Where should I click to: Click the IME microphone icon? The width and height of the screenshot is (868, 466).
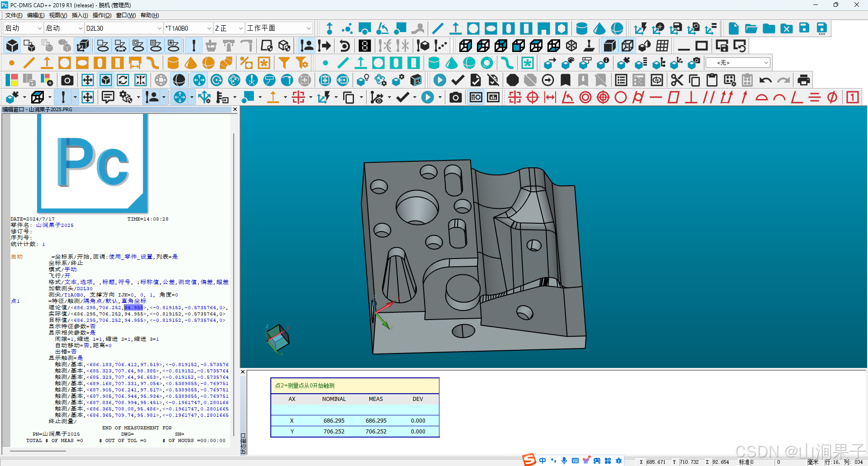point(564,461)
